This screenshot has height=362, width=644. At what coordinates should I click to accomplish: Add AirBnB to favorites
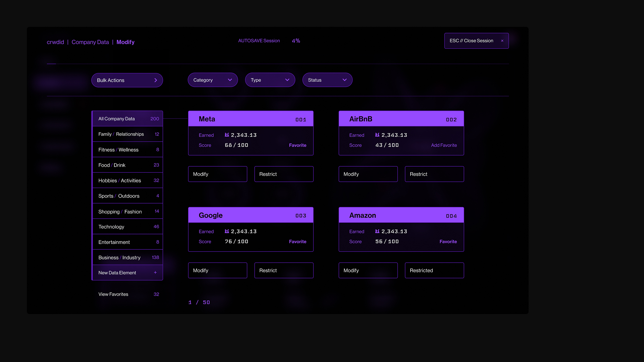tap(444, 145)
